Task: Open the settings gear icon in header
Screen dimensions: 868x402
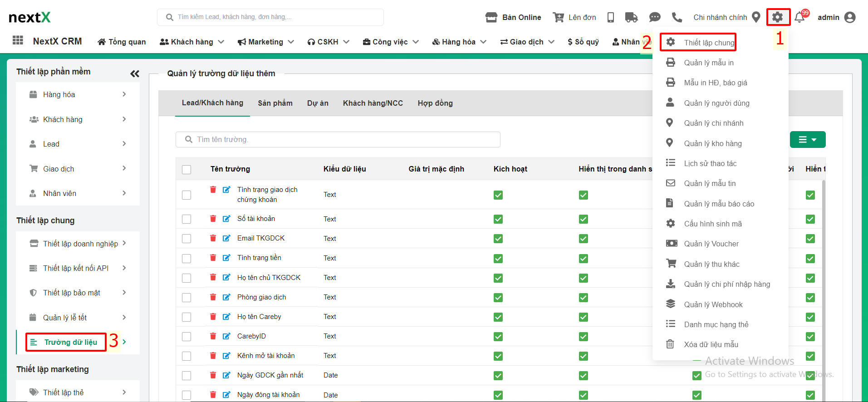Action: 777,17
